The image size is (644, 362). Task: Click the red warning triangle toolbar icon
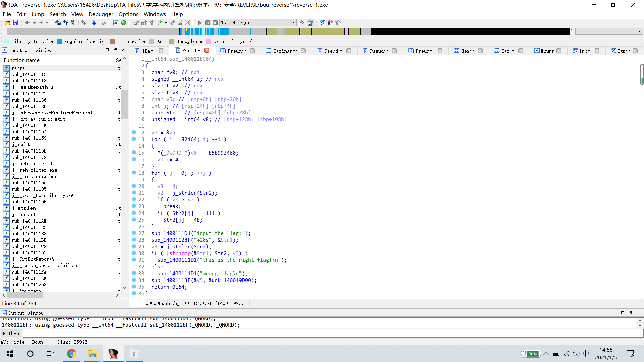(116, 23)
